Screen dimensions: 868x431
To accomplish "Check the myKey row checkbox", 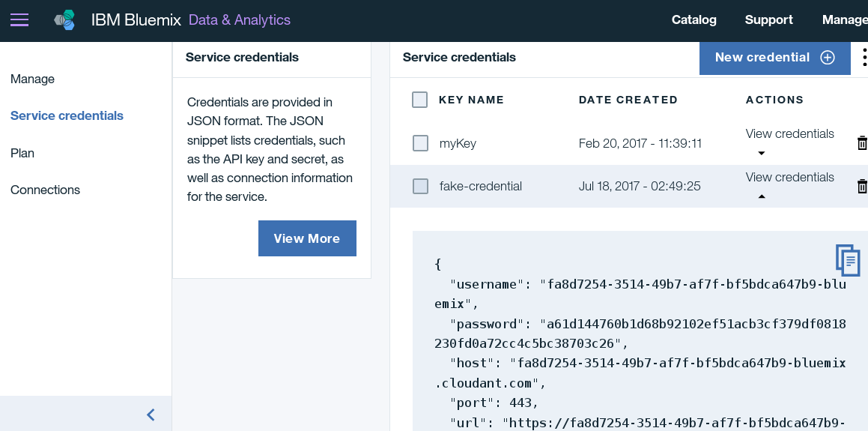I will (x=420, y=143).
